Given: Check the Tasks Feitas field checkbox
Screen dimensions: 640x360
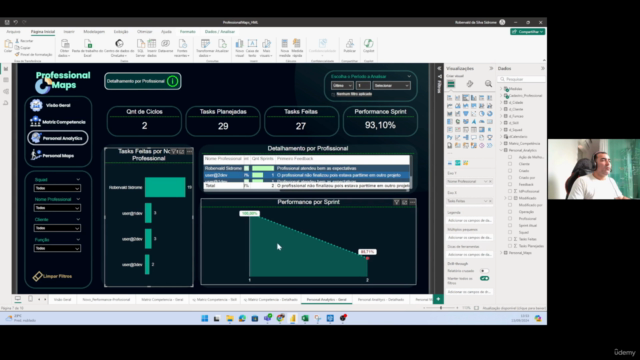Looking at the screenshot, I should (x=510, y=239).
